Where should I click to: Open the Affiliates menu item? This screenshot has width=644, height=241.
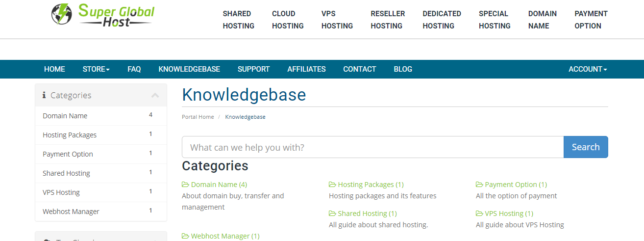click(306, 69)
